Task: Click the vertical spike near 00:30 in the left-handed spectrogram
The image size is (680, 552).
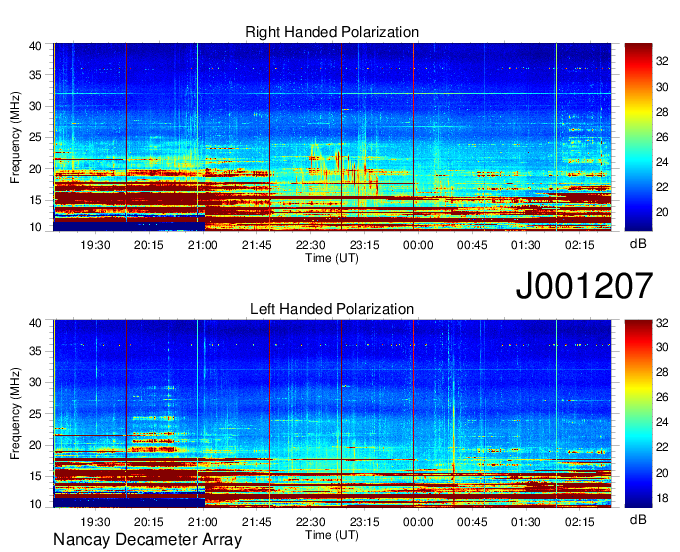Action: [453, 438]
